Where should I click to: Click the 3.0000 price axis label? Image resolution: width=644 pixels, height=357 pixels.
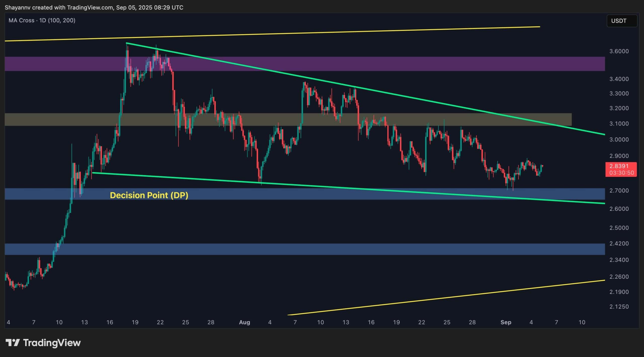pos(619,139)
